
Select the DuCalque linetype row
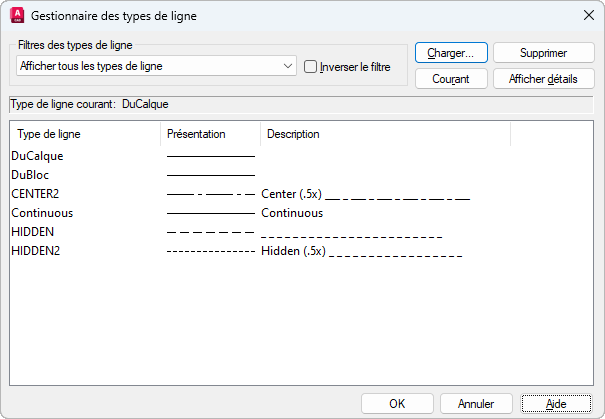coord(36,156)
